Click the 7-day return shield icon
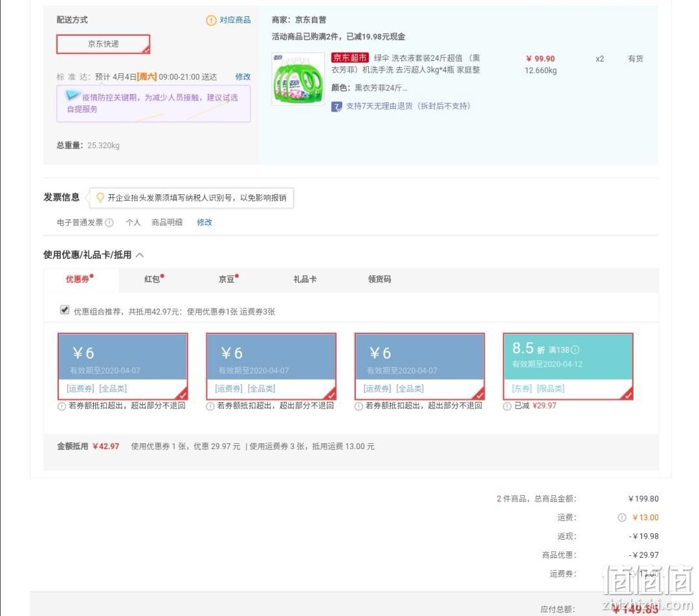 337,107
